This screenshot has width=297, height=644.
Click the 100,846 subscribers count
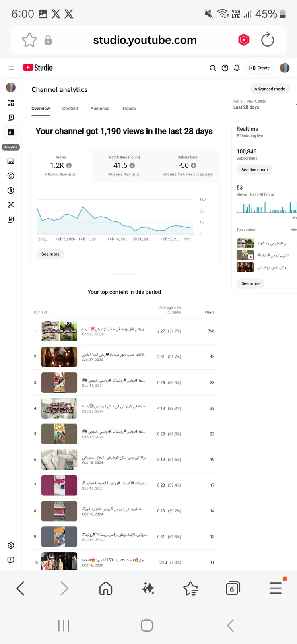coord(246,152)
